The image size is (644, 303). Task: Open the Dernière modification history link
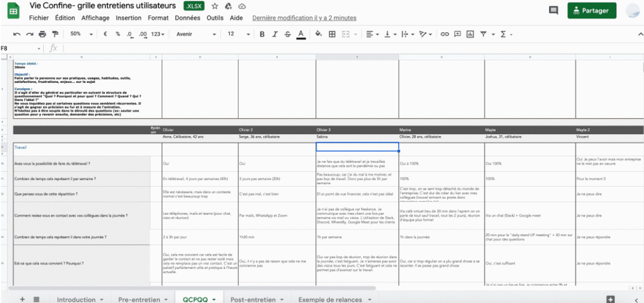pos(304,18)
